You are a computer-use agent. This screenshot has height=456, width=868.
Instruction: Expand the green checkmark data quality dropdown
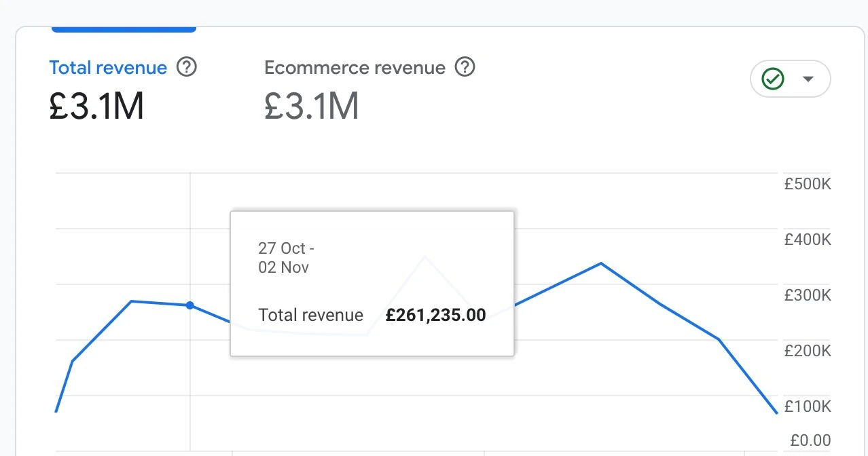pos(790,79)
